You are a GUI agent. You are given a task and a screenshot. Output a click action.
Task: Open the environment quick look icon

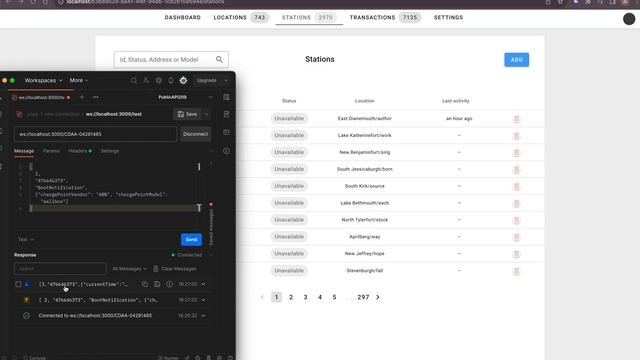pos(226,97)
